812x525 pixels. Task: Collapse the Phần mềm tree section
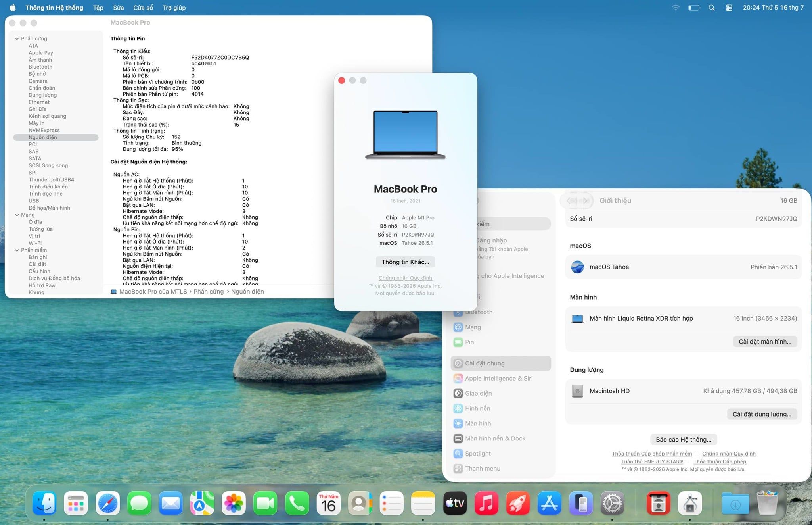[x=17, y=250]
